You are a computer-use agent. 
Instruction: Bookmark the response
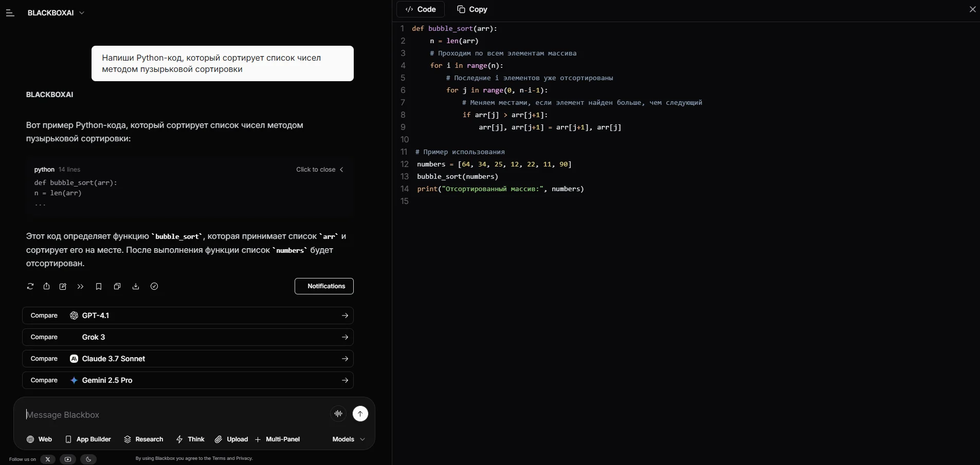pyautogui.click(x=99, y=286)
